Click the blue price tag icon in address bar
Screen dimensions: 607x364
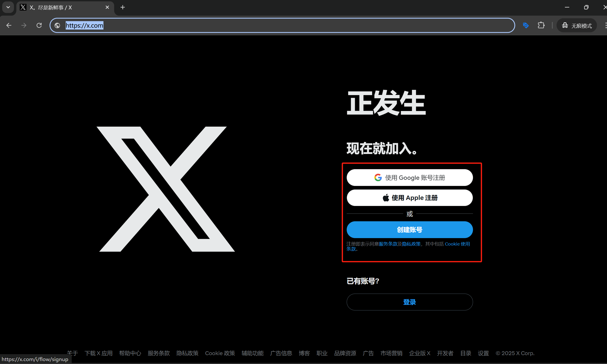pyautogui.click(x=526, y=25)
